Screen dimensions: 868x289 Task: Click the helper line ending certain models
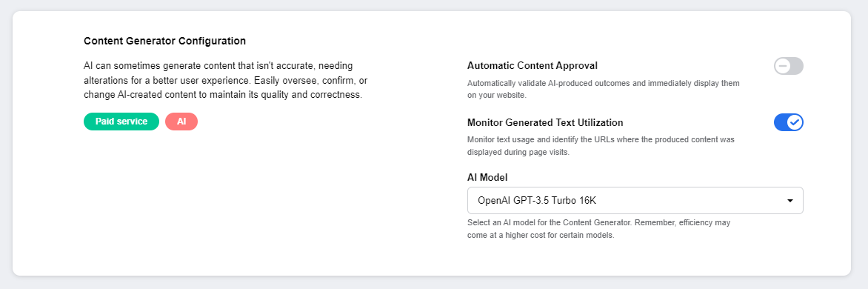[541, 235]
